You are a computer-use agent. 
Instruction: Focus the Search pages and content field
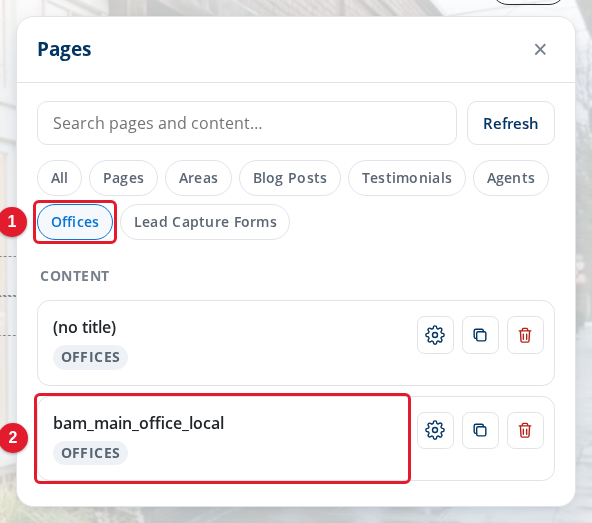[x=247, y=123]
